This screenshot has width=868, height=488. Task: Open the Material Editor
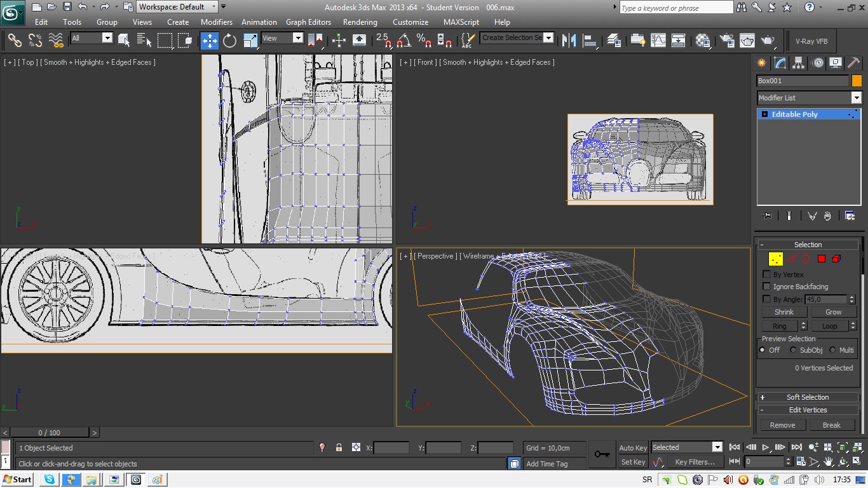(x=703, y=41)
